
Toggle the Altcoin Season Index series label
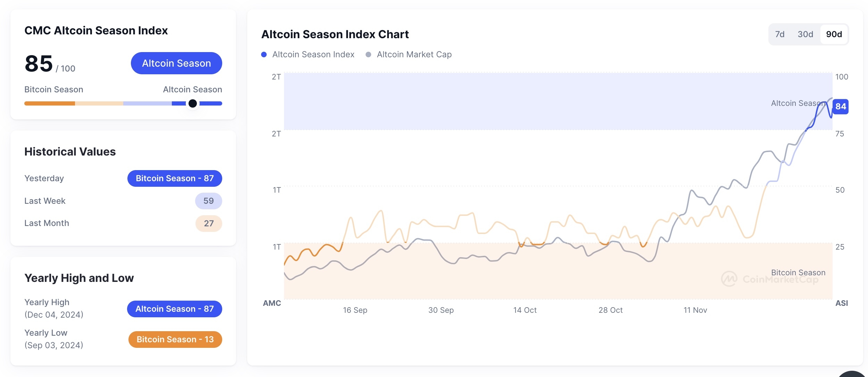313,55
